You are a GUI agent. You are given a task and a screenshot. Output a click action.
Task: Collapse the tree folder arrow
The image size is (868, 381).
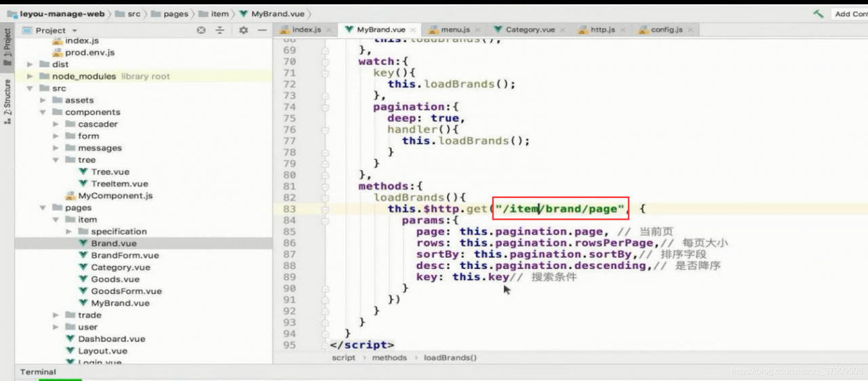click(56, 160)
